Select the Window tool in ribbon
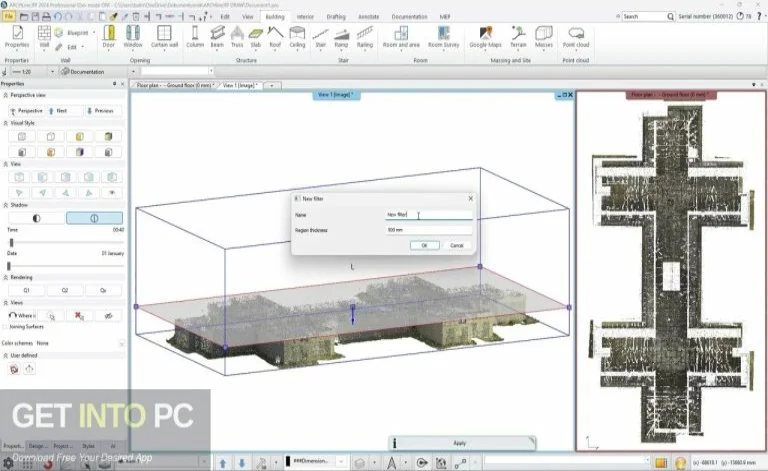The height and width of the screenshot is (471, 768). (x=133, y=36)
